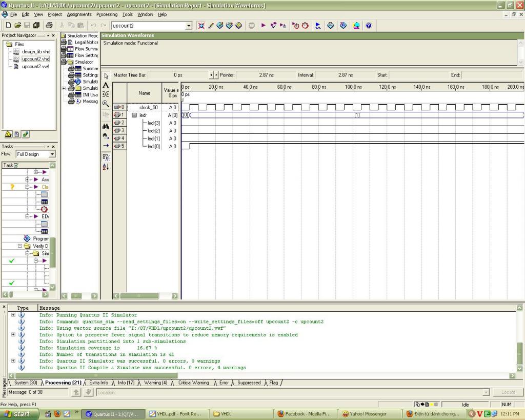Select the Zoom tool in waveform toolbar
Screen dimensions: 525x420
coord(106,103)
